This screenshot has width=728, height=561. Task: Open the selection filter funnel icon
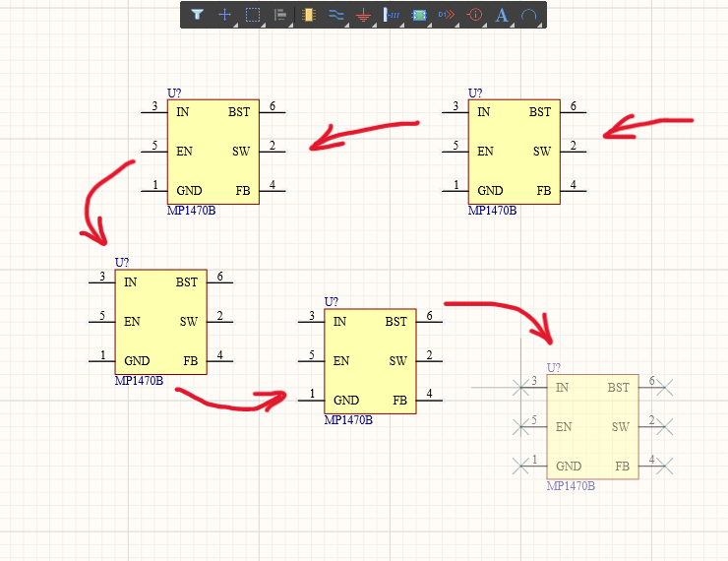tap(197, 15)
